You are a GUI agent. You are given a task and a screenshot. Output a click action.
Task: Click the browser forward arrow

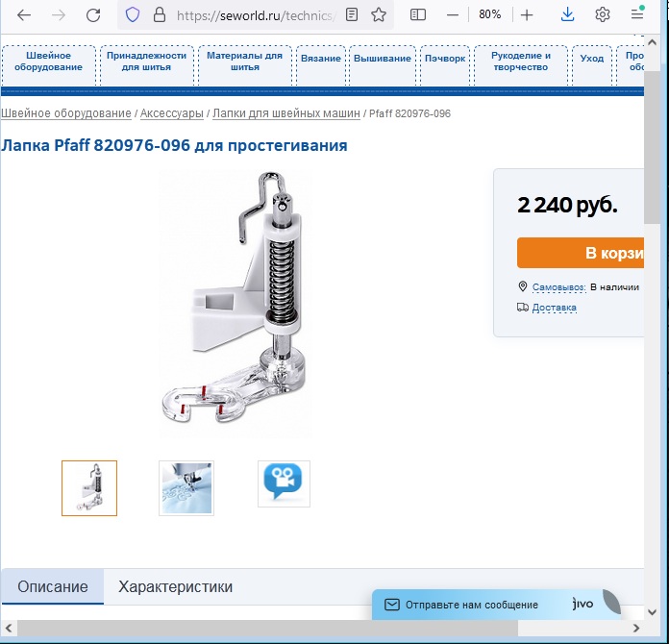tap(59, 15)
